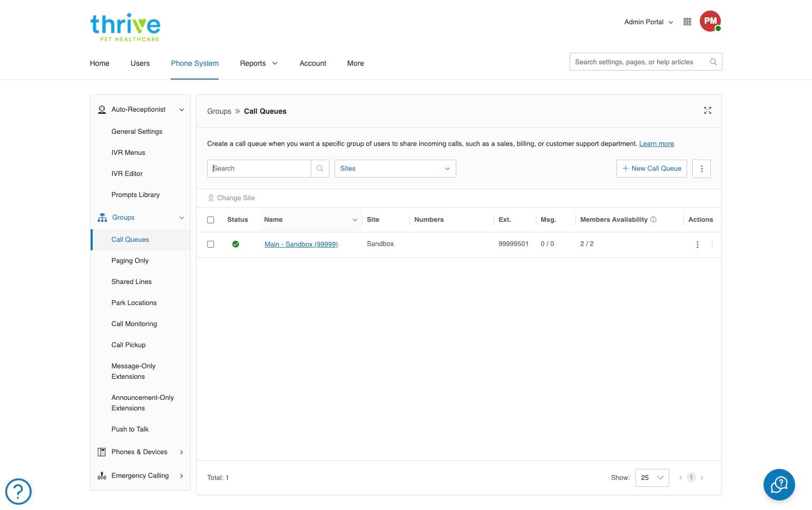Expand the panel to full screen
Viewport: 812px width, 510px height.
pyautogui.click(x=708, y=111)
